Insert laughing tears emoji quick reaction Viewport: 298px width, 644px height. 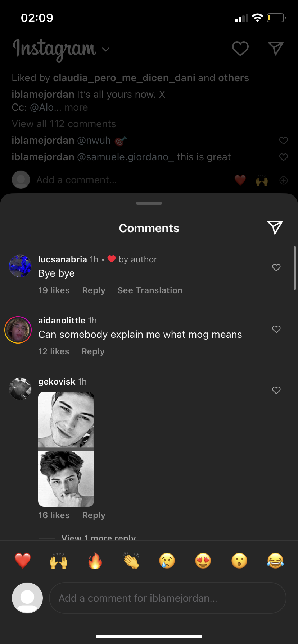click(x=275, y=561)
